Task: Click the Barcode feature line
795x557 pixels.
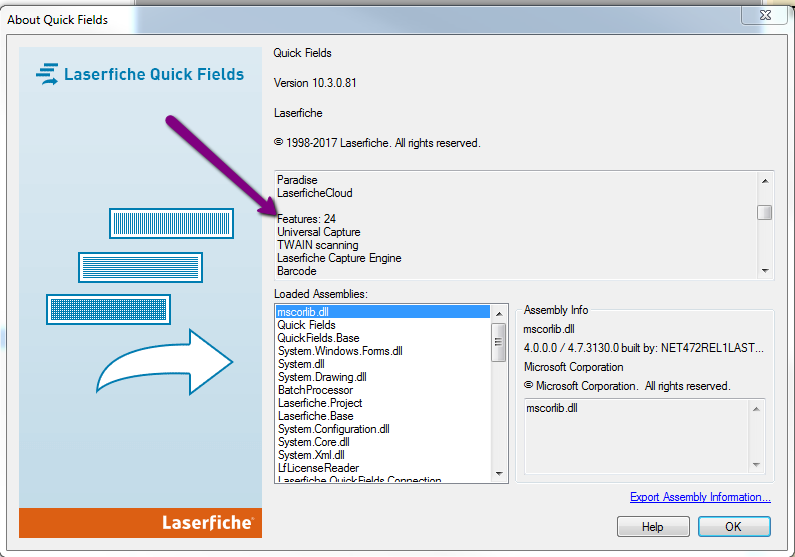Action: pyautogui.click(x=297, y=271)
